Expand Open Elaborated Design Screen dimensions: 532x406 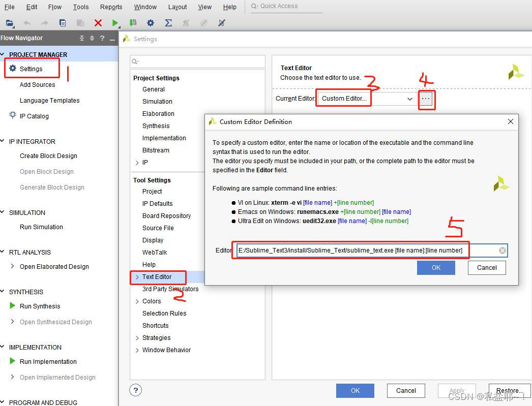[x=13, y=266]
